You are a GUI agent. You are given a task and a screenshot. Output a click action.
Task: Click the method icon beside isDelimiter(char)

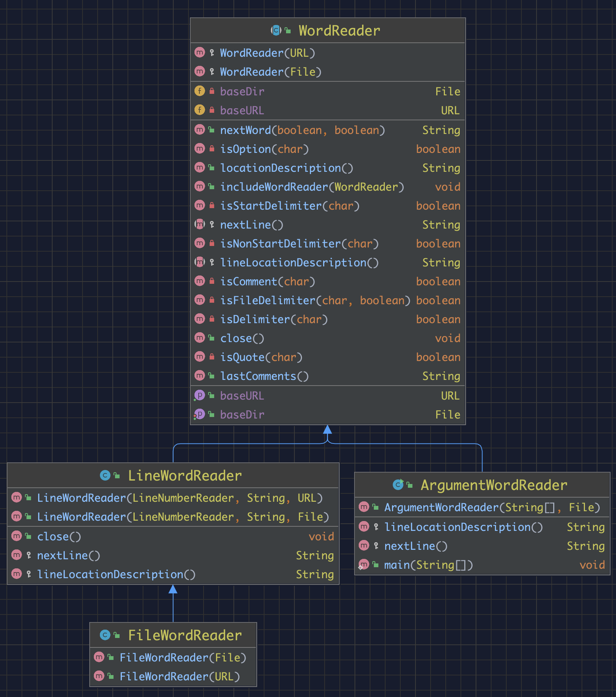(x=200, y=319)
